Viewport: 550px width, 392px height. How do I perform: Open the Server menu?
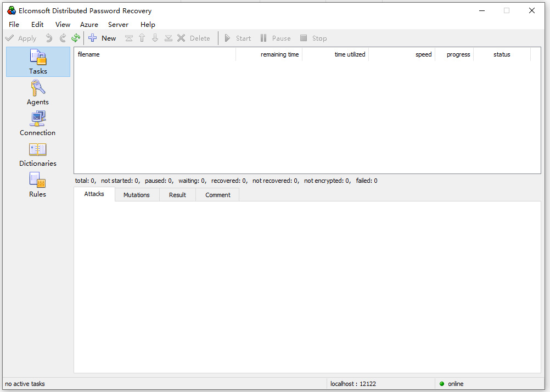(118, 24)
